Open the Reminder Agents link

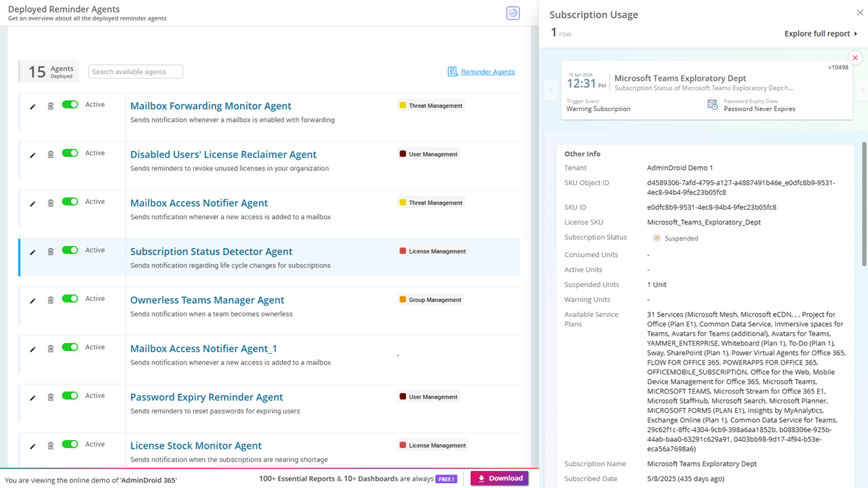[x=481, y=72]
